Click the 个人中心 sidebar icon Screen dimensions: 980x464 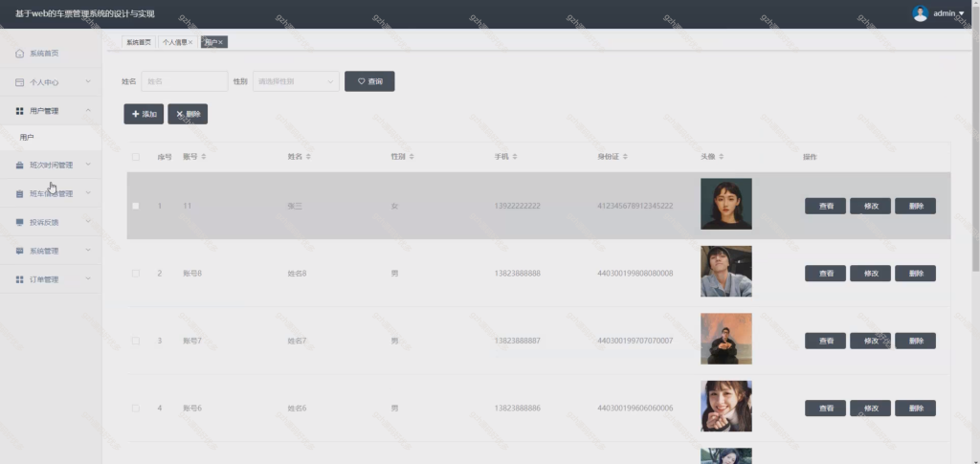[19, 82]
